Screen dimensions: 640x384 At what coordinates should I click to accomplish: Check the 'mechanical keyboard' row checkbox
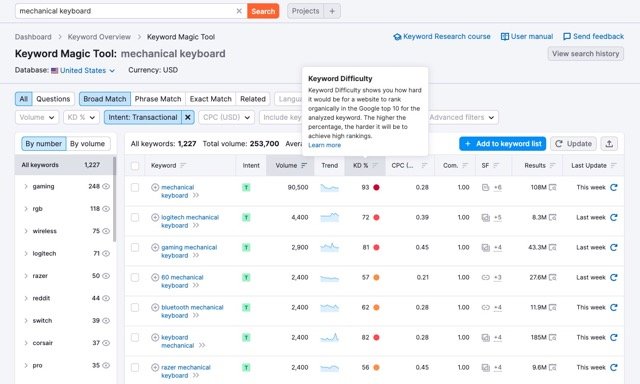(135, 187)
